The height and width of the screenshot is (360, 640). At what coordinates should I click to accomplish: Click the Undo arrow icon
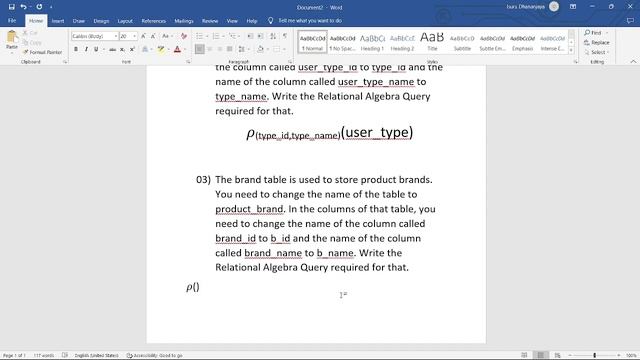(x=23, y=7)
